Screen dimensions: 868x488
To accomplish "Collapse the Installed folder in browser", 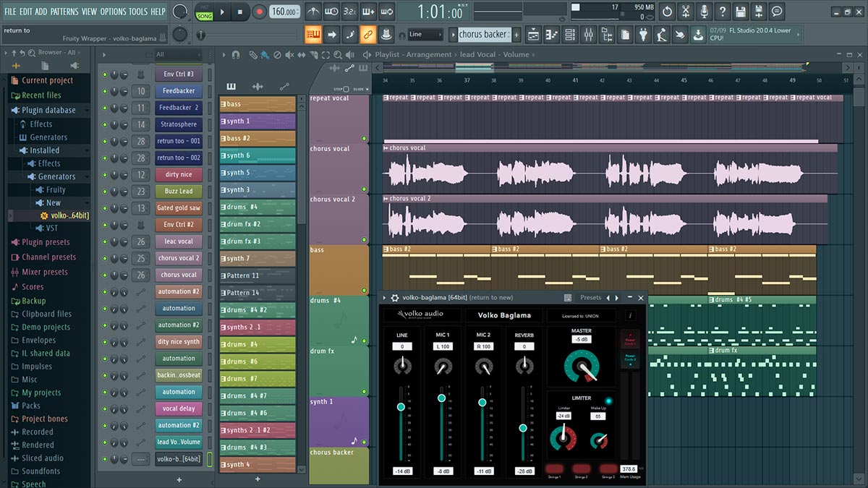I will click(x=44, y=150).
